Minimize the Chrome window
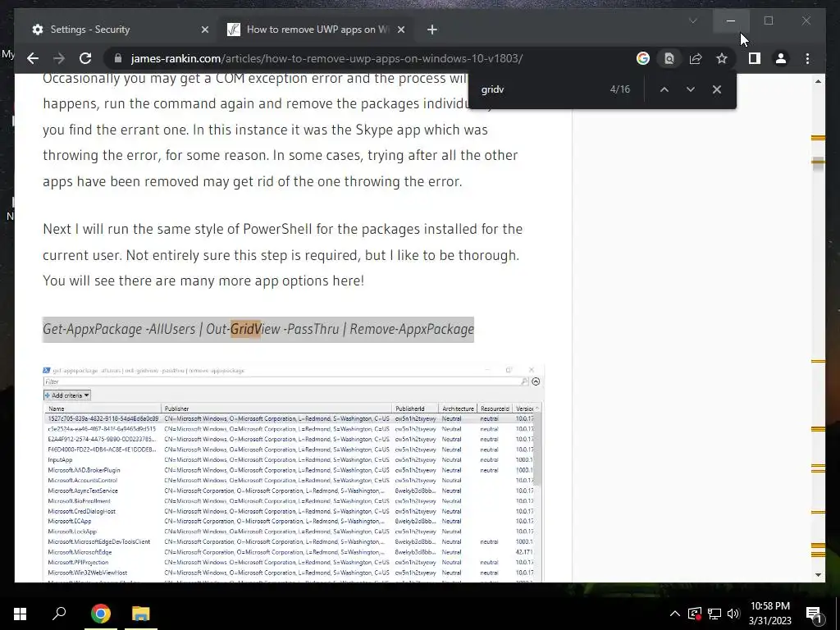This screenshot has width=840, height=630. coord(731,21)
